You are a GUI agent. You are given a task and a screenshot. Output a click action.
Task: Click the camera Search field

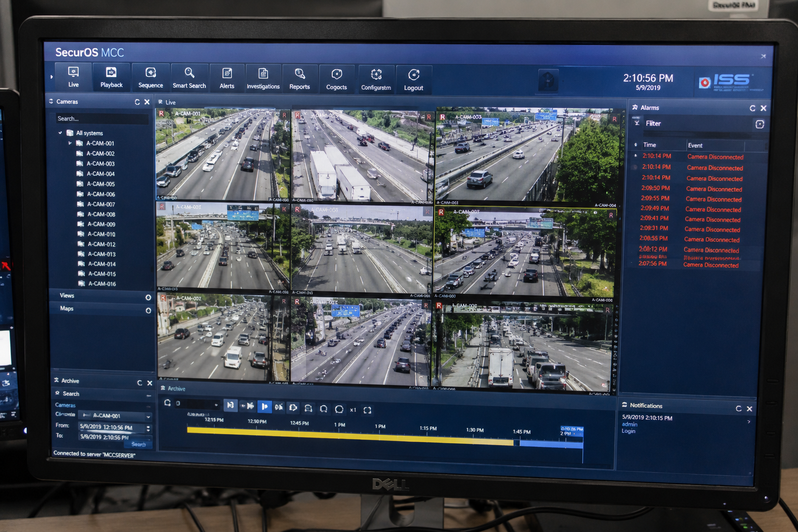102,118
